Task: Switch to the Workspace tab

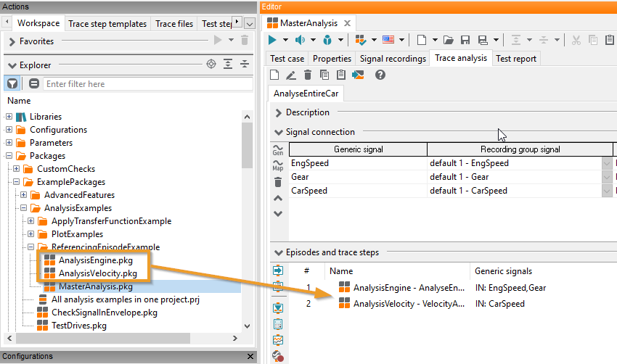Action: pyautogui.click(x=38, y=23)
